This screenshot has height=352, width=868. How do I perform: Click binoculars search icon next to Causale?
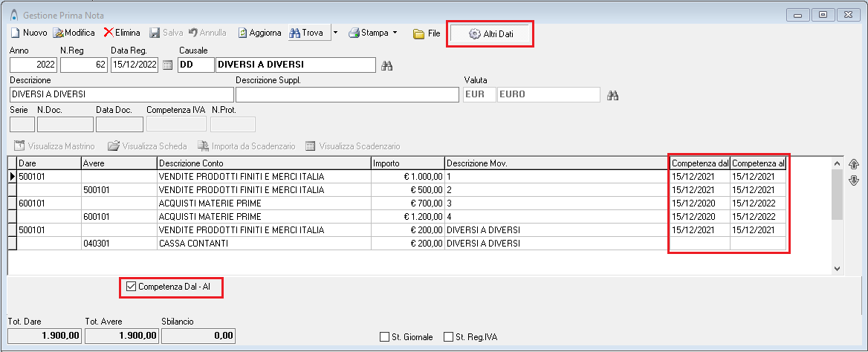386,65
